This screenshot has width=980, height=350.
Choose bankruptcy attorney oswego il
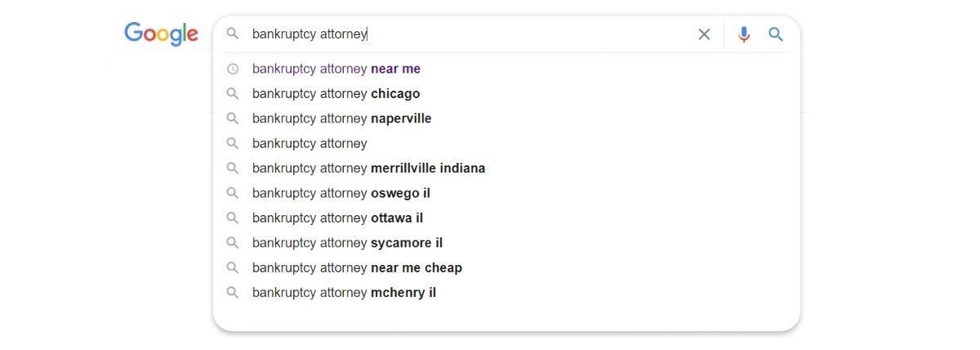tap(341, 193)
